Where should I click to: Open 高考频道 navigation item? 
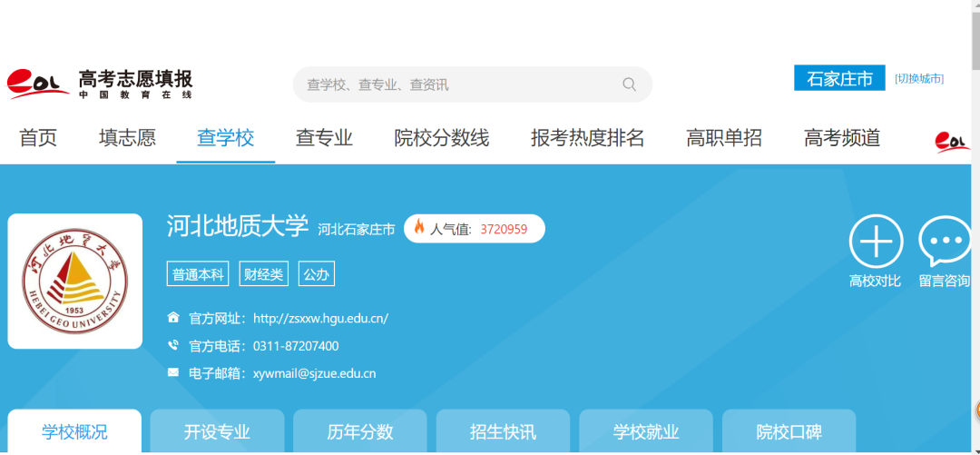(x=842, y=138)
